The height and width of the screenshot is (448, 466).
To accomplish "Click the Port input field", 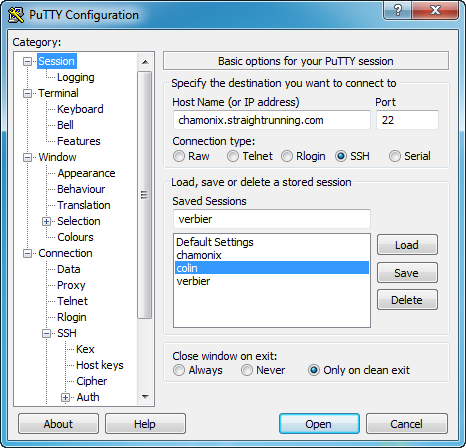I will tap(407, 120).
